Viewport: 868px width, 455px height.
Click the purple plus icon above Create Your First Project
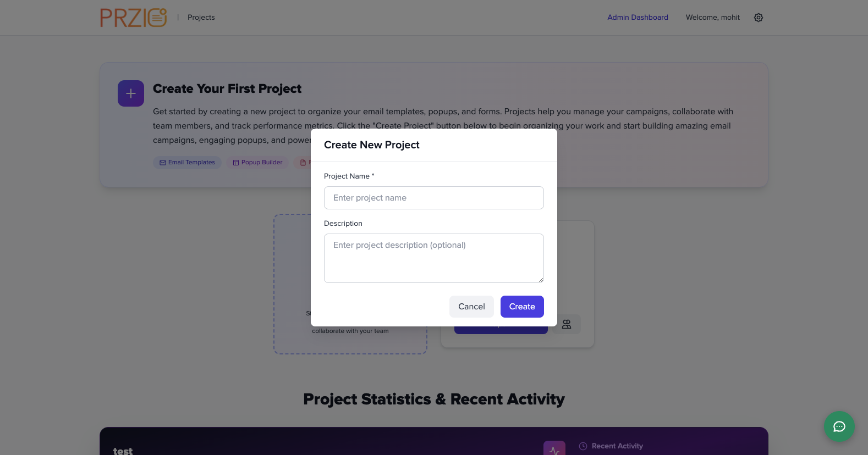130,93
